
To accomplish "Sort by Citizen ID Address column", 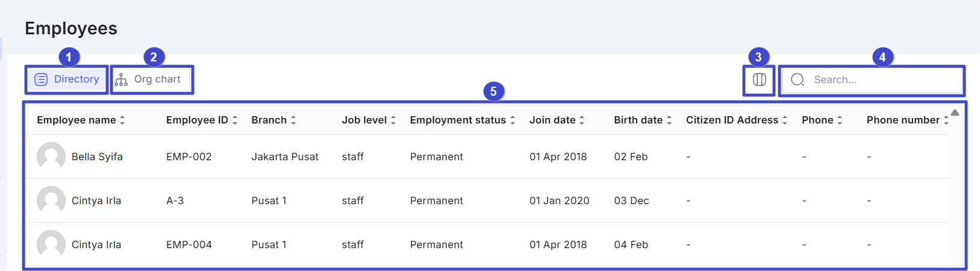I will click(785, 120).
